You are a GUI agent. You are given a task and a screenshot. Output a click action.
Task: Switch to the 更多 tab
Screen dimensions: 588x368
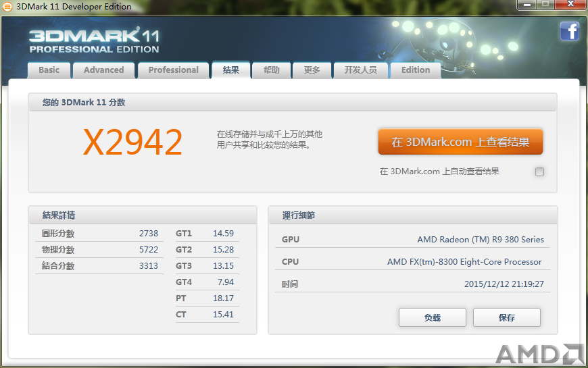pyautogui.click(x=312, y=70)
